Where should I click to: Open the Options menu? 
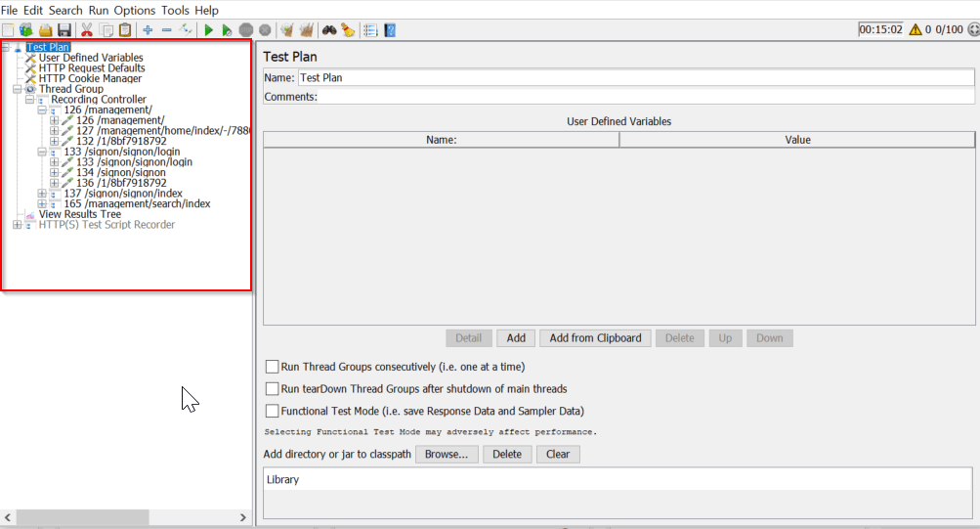134,10
